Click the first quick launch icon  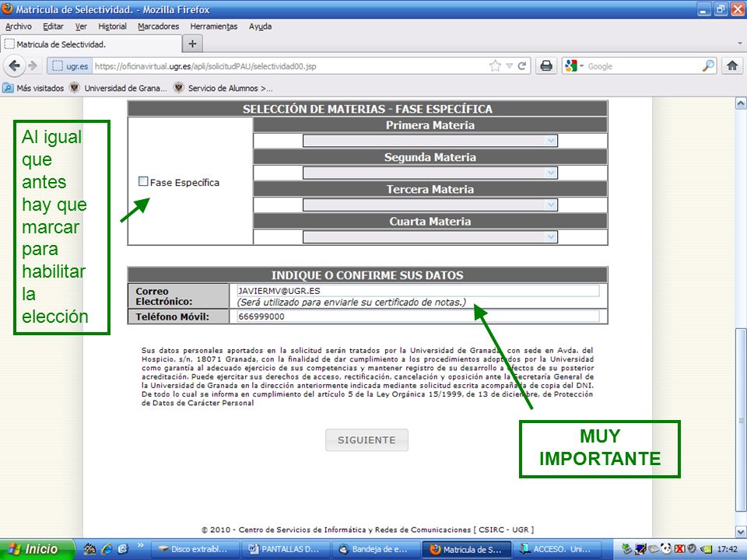click(x=89, y=549)
